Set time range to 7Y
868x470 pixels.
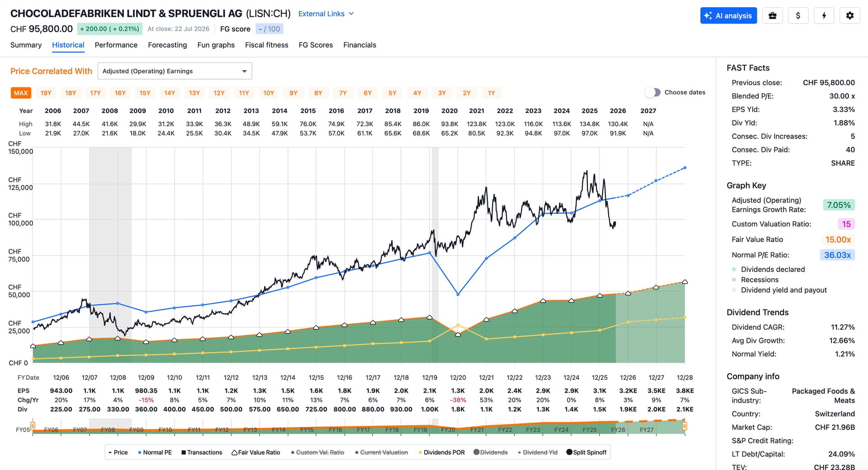coord(343,93)
